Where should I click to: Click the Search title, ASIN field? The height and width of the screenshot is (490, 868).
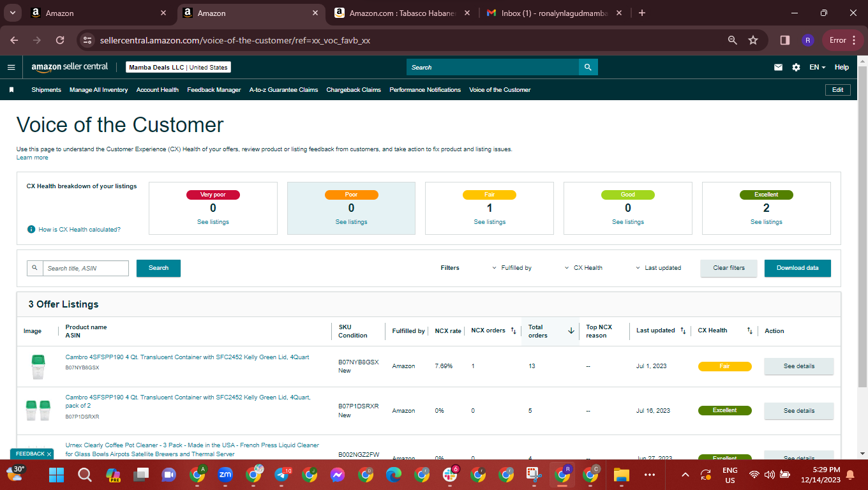(85, 268)
